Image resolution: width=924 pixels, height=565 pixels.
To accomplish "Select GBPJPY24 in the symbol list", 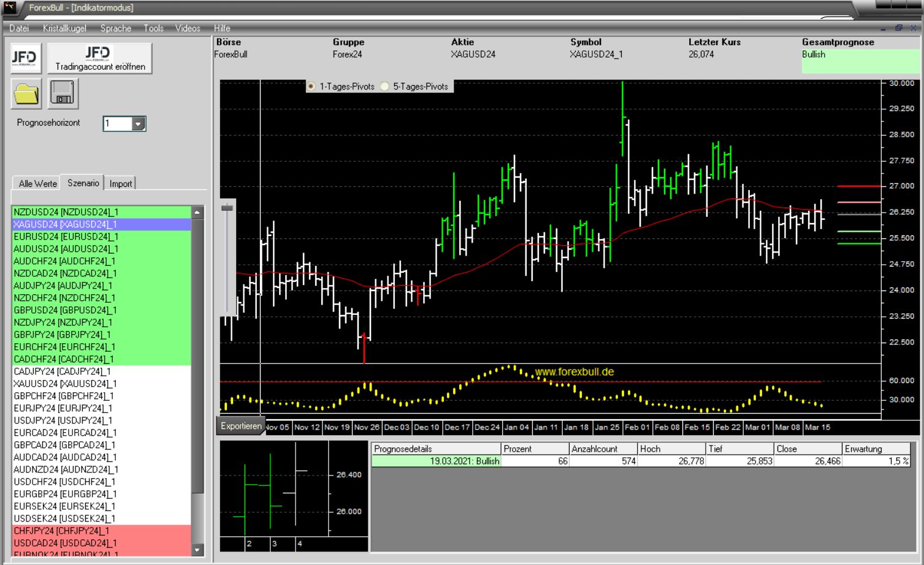I will [102, 335].
